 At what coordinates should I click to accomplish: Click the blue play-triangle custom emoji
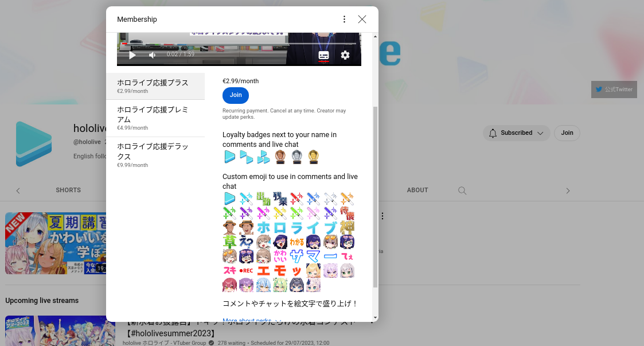[x=229, y=199]
